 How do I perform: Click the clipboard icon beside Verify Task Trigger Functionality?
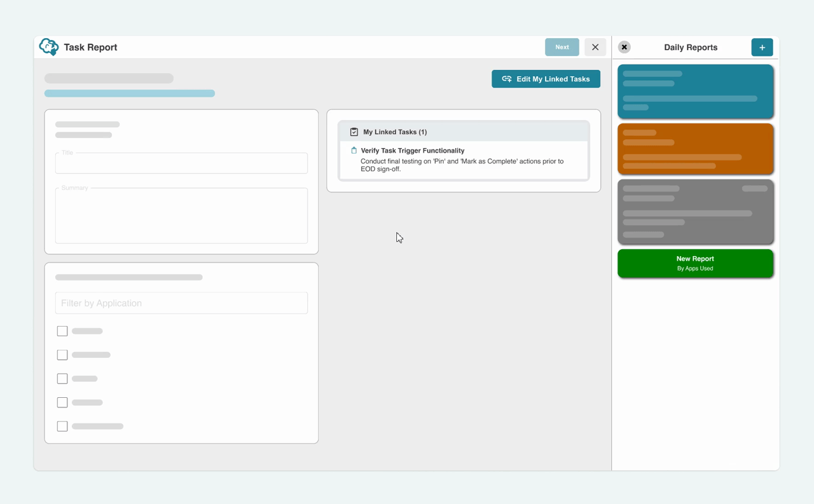(354, 151)
